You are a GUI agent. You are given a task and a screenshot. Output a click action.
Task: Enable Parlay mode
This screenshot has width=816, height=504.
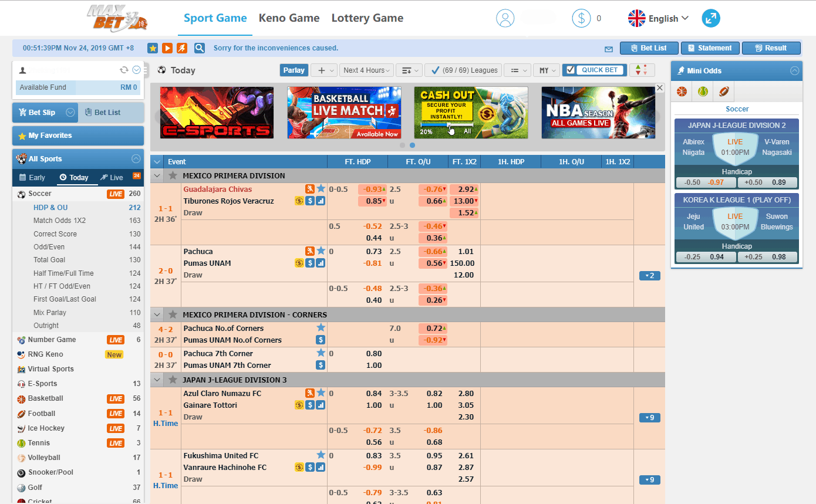[294, 70]
